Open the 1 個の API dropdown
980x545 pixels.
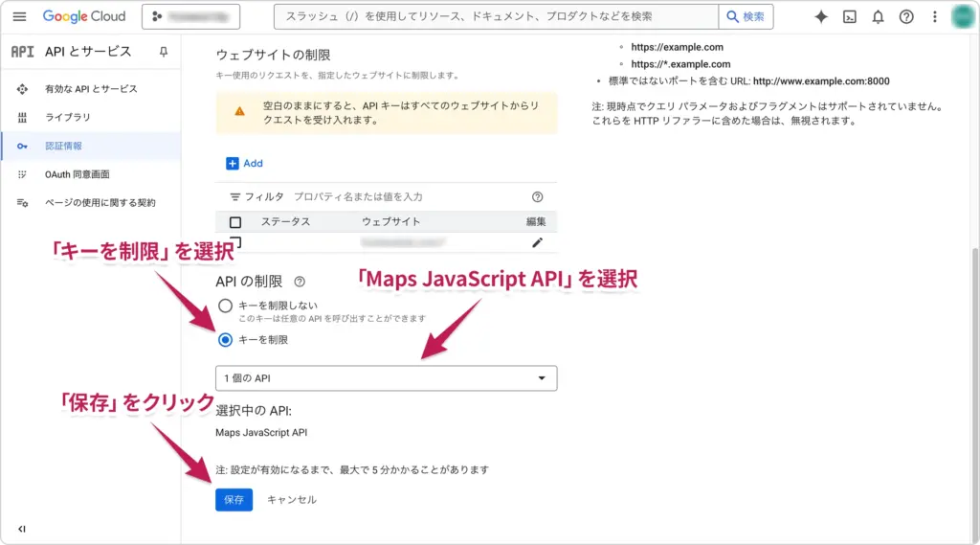[387, 378]
